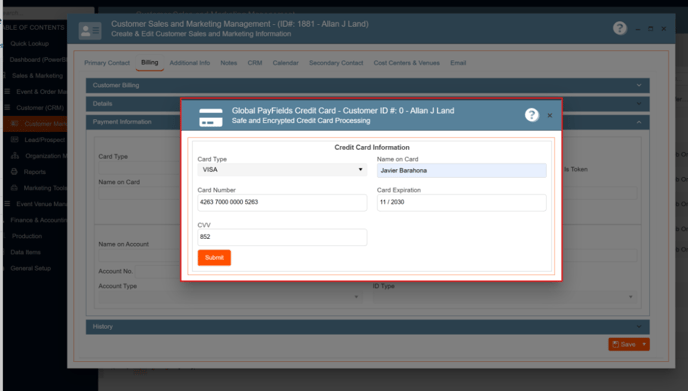Click the Card Number field
688x391 pixels.
coord(282,202)
